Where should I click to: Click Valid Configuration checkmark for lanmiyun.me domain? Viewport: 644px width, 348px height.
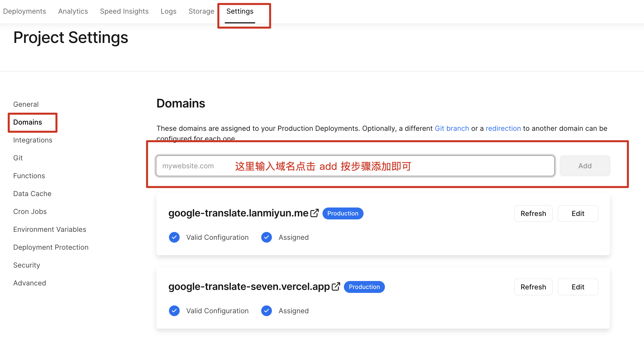tap(174, 237)
